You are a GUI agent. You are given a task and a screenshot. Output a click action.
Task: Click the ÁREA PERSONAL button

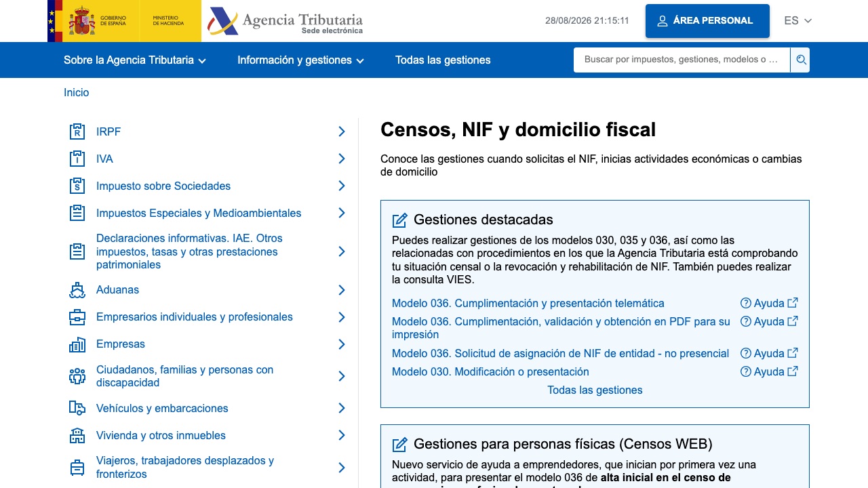click(707, 21)
